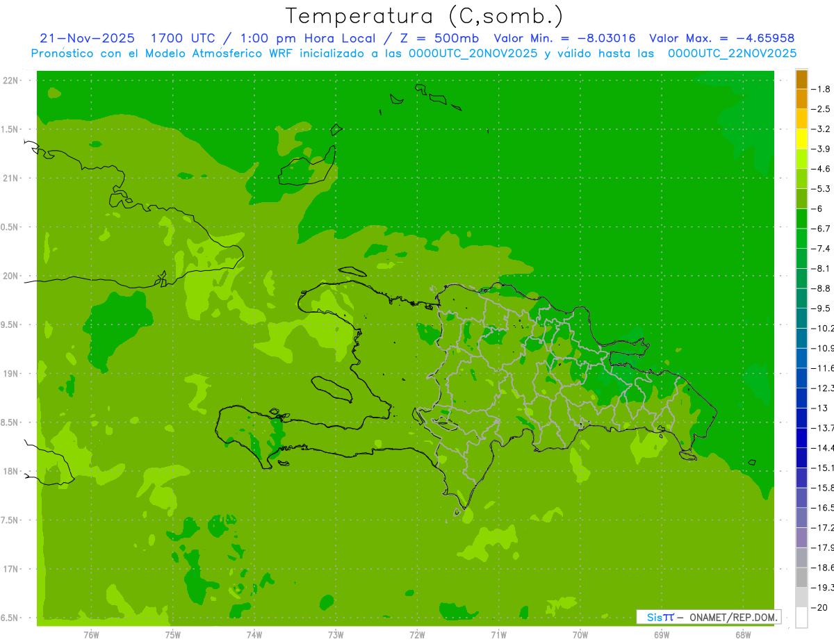Screen dimensions: 834x644
Task: Click the 'Temperatura (C,somb.)' chart title
Action: [x=425, y=15]
